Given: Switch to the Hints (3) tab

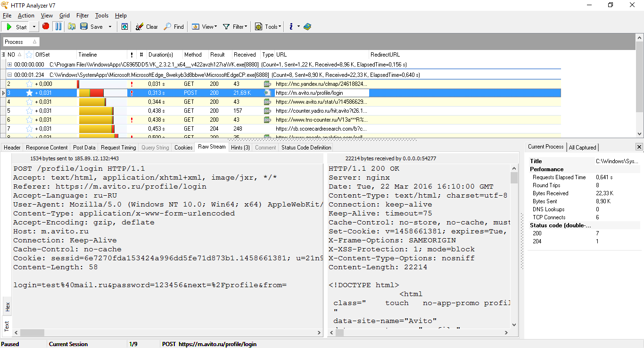Looking at the screenshot, I should pyautogui.click(x=240, y=148).
